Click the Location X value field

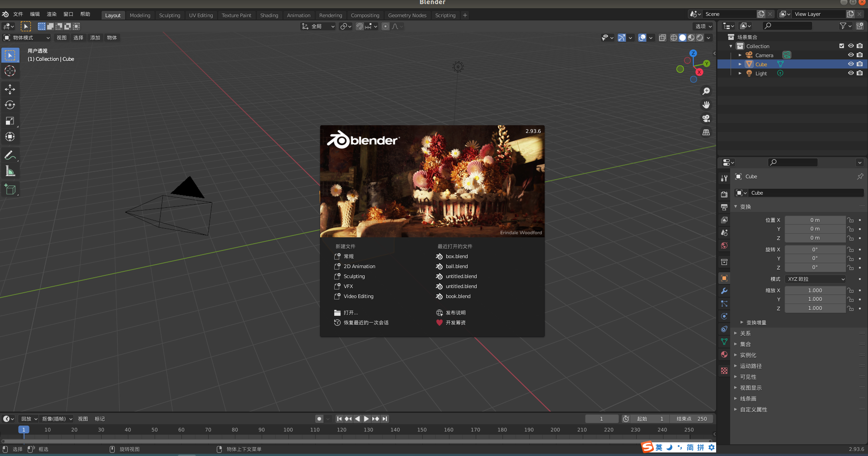tap(815, 220)
